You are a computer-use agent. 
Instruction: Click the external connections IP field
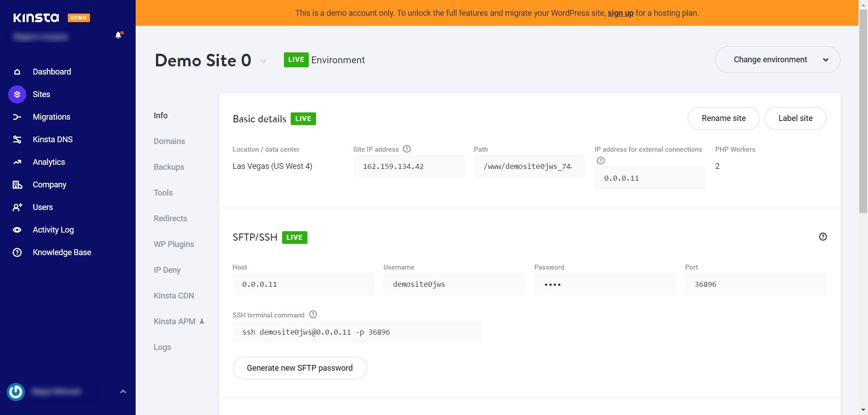point(650,178)
